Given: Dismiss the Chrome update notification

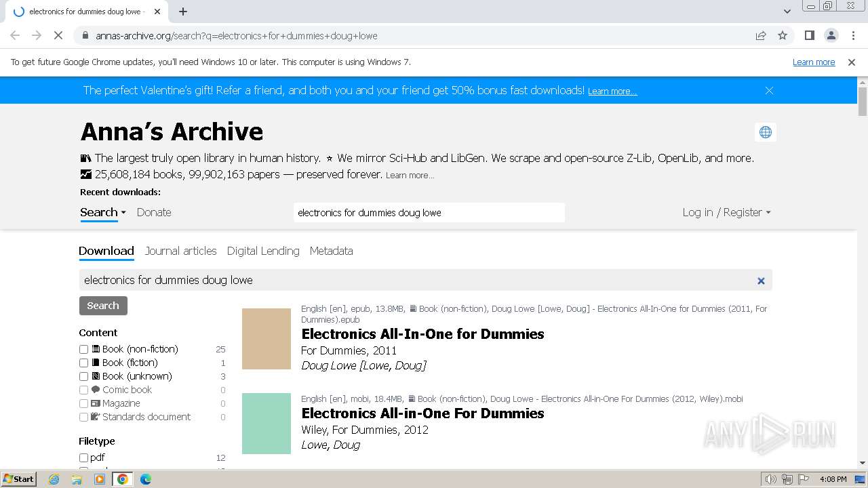Looking at the screenshot, I should tap(852, 62).
